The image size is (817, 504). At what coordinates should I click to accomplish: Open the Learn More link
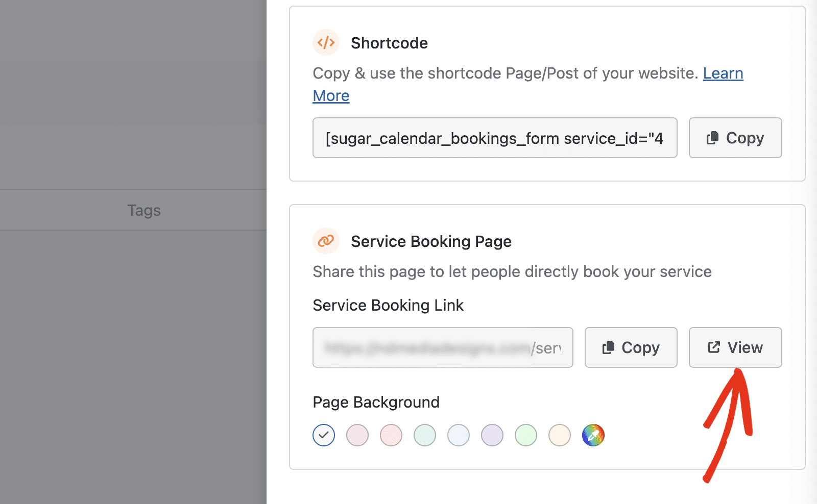click(x=723, y=73)
